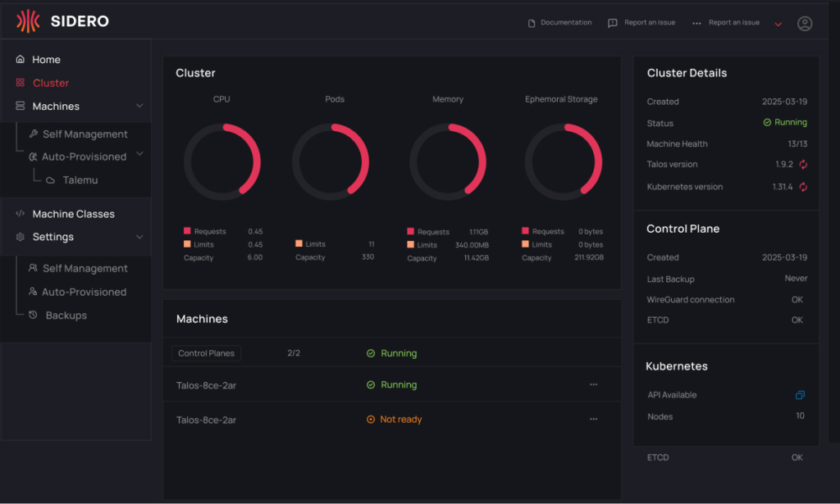Open Machine Classes in the sidebar
Viewport: 840px width, 504px height.
(x=73, y=214)
